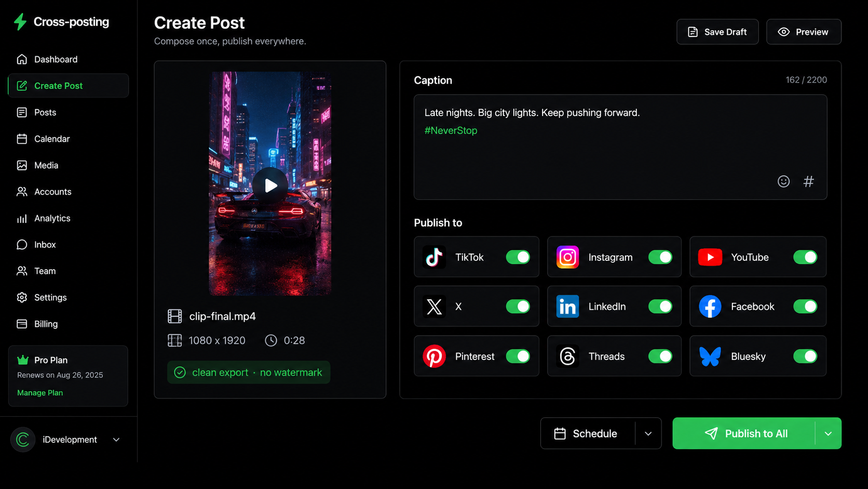The width and height of the screenshot is (868, 489).
Task: Click the #NeverStop hashtag in caption
Action: pos(451,130)
